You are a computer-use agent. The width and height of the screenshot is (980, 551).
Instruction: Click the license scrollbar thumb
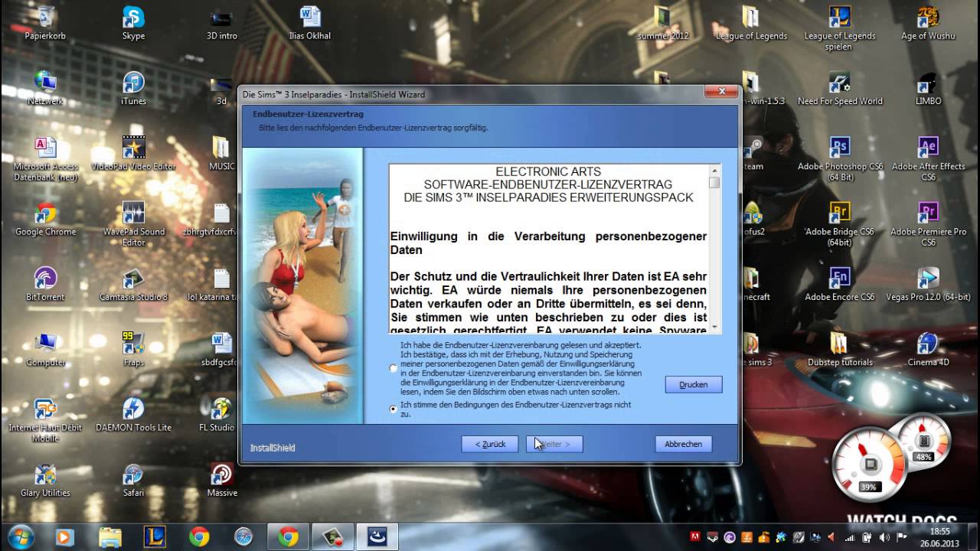point(714,183)
